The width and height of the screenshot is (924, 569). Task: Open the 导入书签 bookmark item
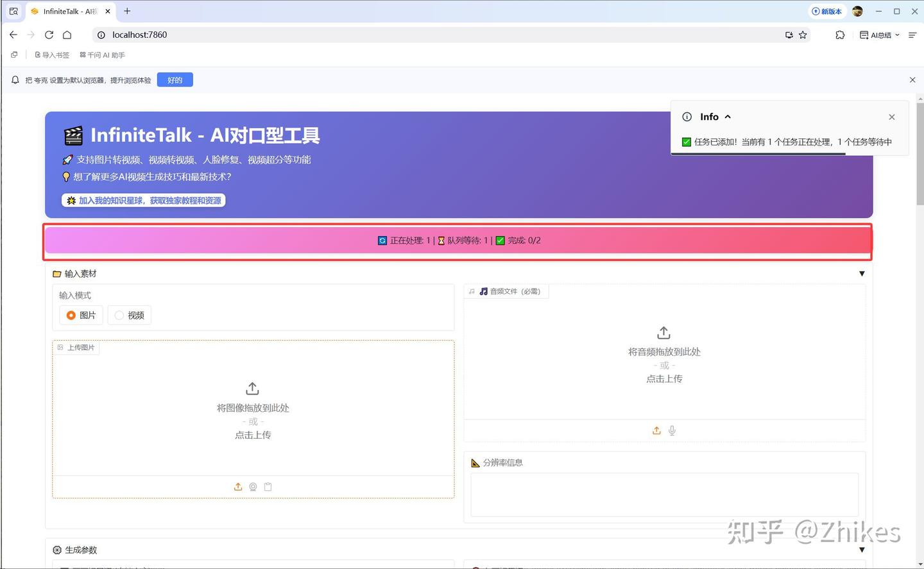pyautogui.click(x=52, y=55)
